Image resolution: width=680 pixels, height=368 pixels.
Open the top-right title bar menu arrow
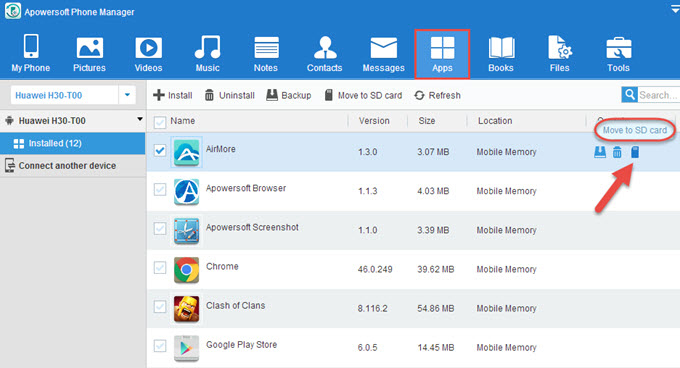pos(675,10)
